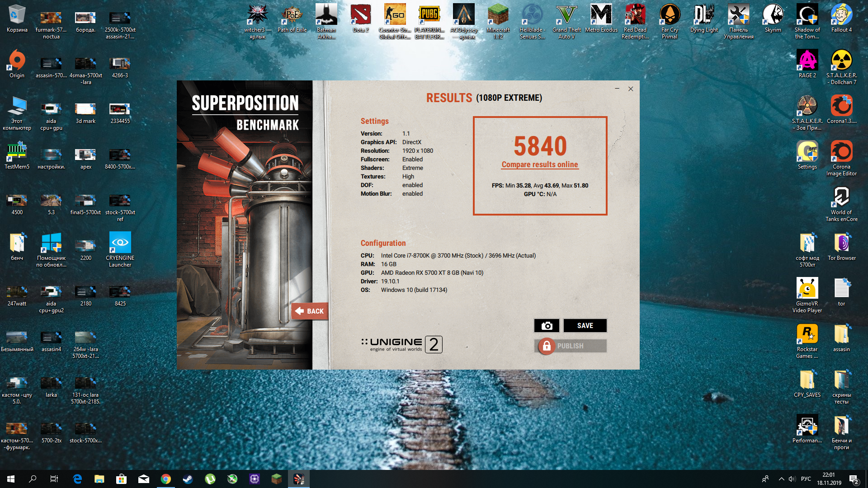Open Steam from the taskbar
868x488 pixels.
coord(188,479)
